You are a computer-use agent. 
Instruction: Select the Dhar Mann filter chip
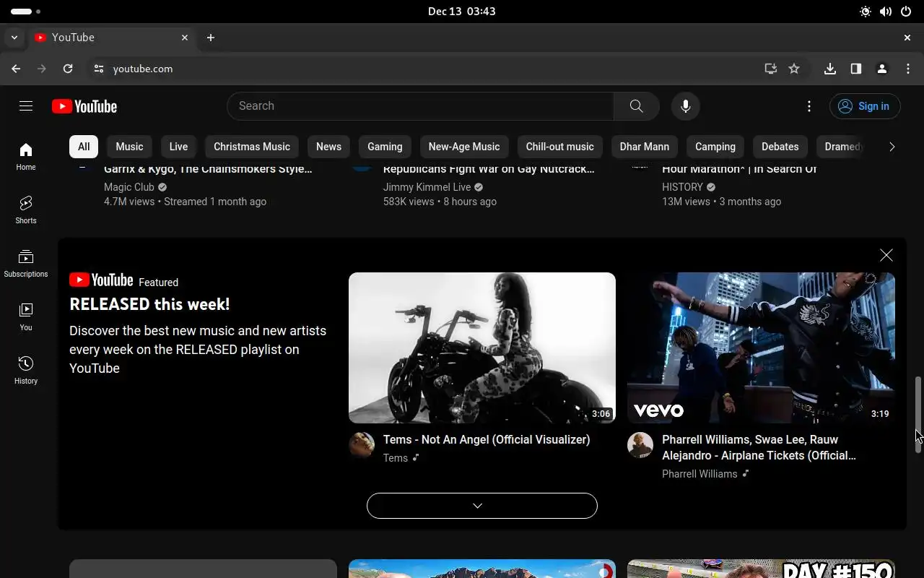[x=645, y=147]
